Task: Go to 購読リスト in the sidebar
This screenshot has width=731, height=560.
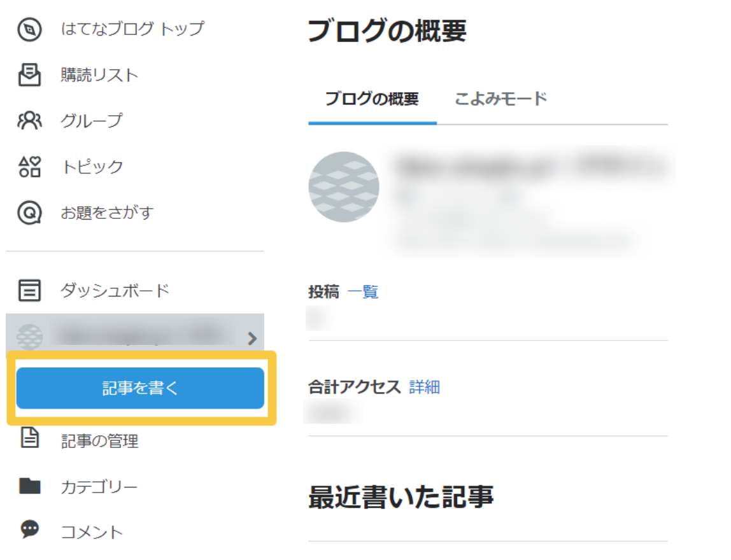Action: tap(99, 75)
